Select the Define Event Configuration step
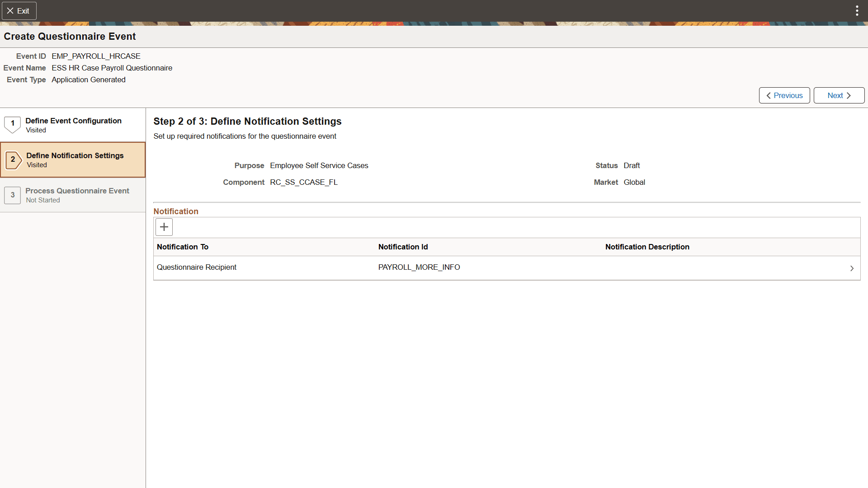 73,125
